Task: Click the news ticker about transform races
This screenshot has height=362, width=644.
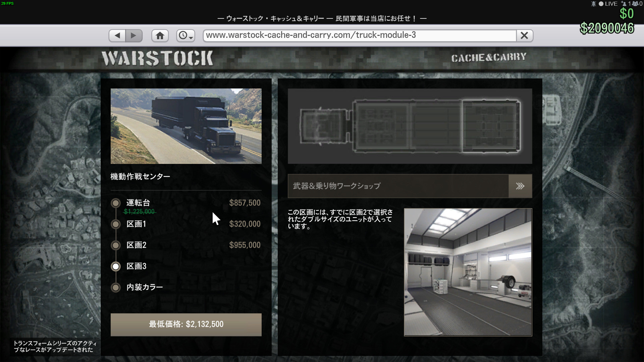Action: tap(55, 347)
